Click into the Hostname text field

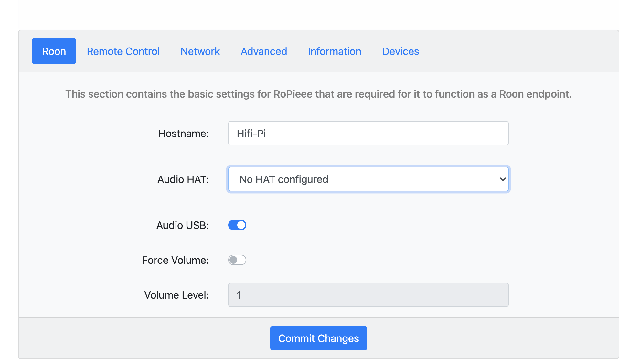click(x=368, y=133)
